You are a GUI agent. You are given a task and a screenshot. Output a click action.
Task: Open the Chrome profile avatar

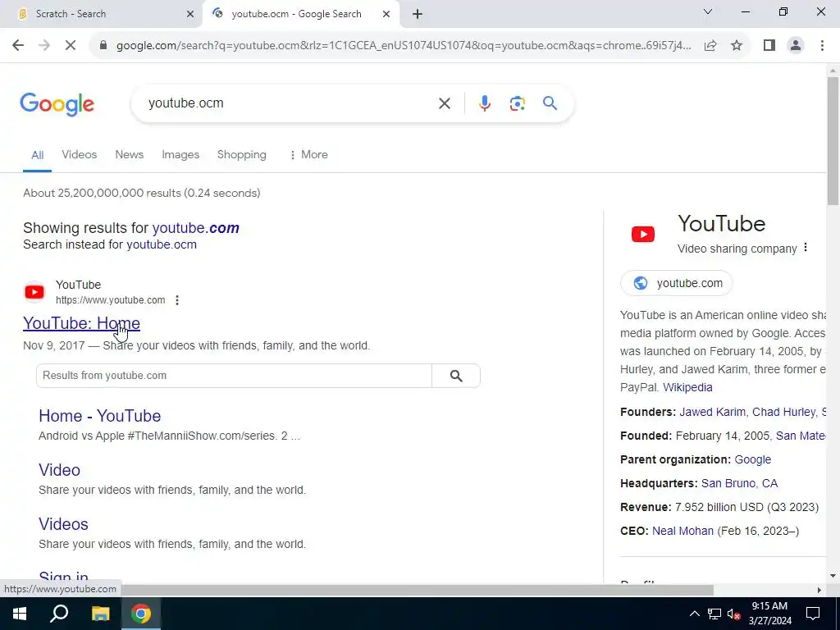point(796,46)
